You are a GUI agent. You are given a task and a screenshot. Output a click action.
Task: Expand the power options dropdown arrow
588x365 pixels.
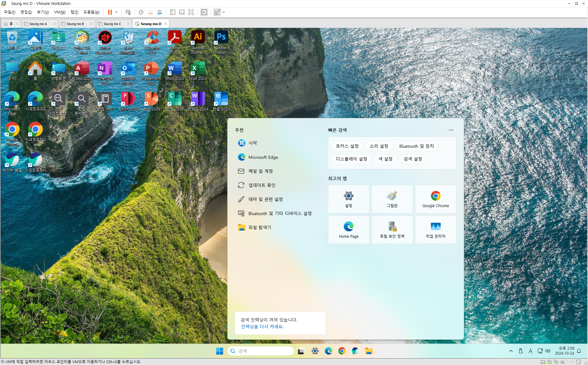pyautogui.click(x=116, y=12)
